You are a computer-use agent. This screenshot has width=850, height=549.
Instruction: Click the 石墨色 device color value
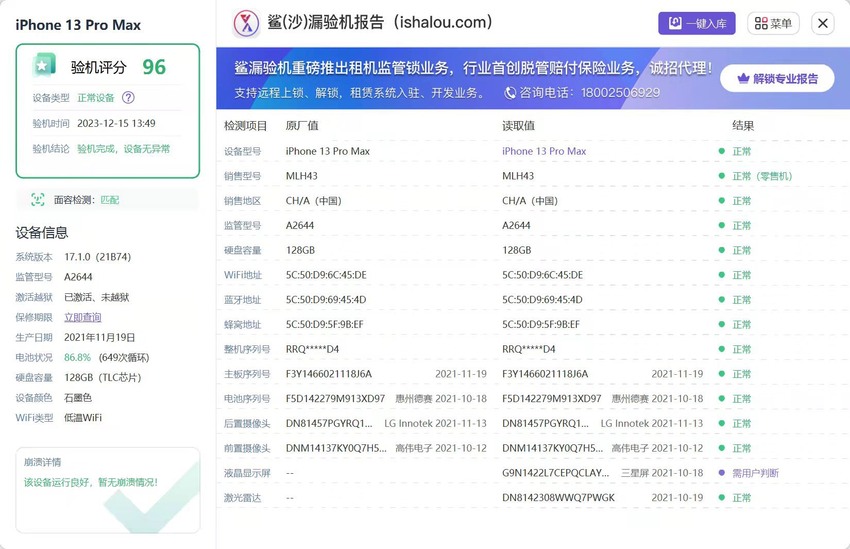pyautogui.click(x=78, y=398)
